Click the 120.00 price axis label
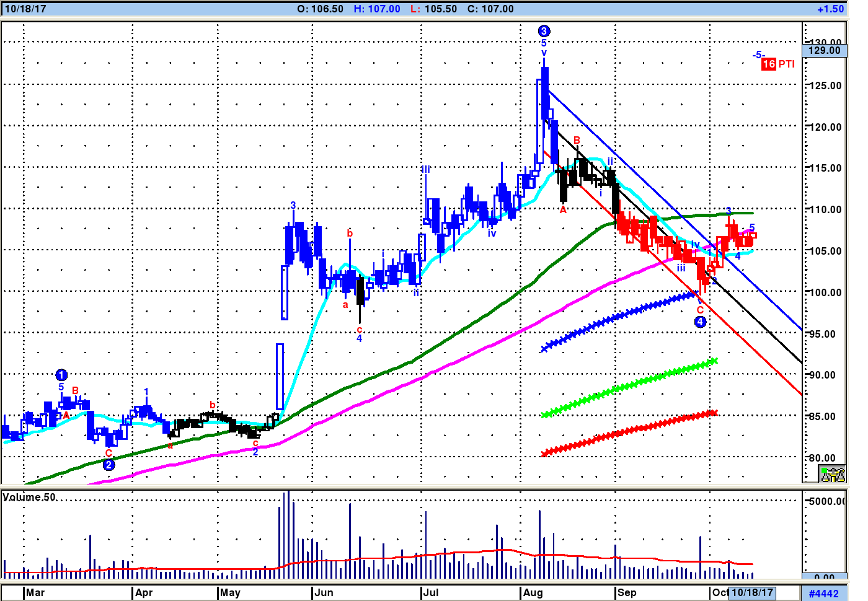Viewport: 868px width, 601px height. [826, 127]
